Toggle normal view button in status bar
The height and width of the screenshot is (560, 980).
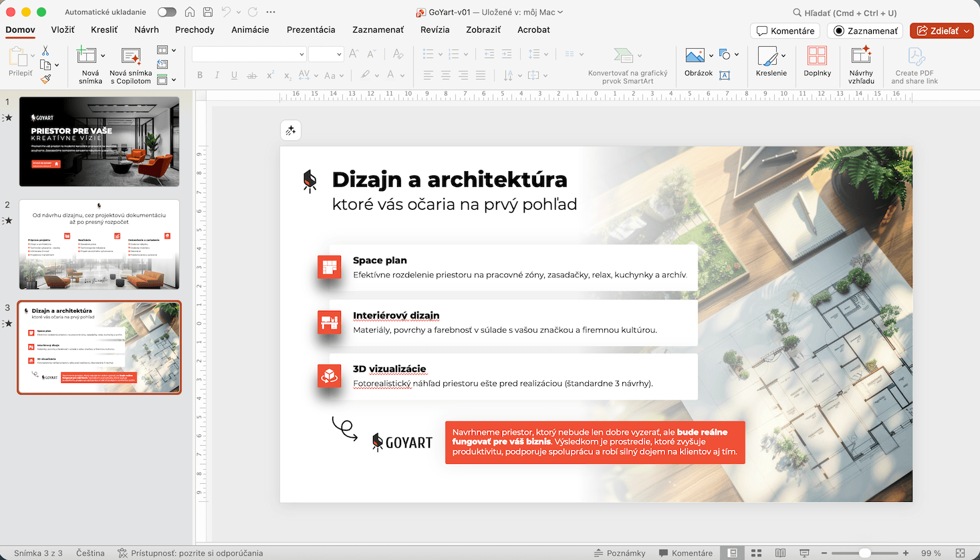(x=733, y=553)
